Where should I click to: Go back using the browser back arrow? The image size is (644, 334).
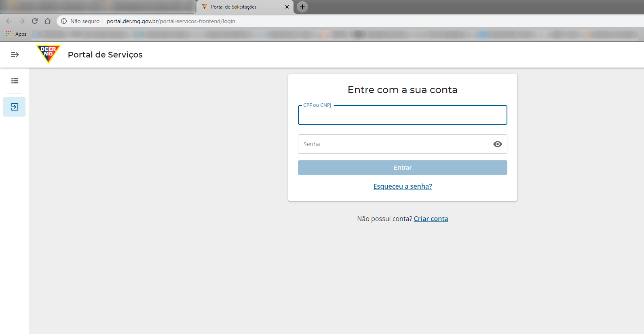click(x=9, y=21)
